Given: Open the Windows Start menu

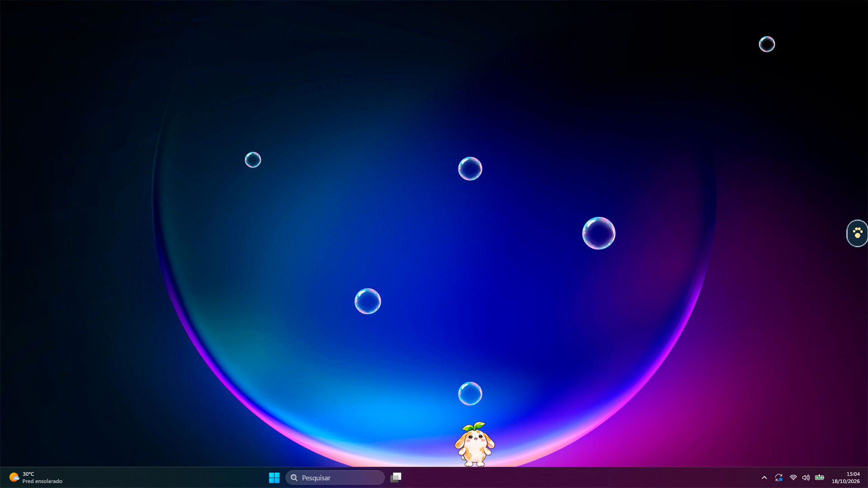Looking at the screenshot, I should pyautogui.click(x=274, y=478).
